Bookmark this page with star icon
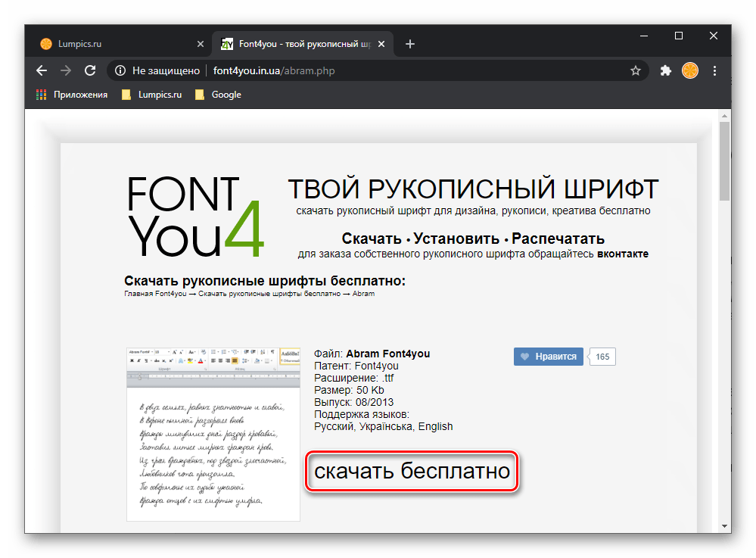This screenshot has height=558, width=756. pyautogui.click(x=636, y=70)
